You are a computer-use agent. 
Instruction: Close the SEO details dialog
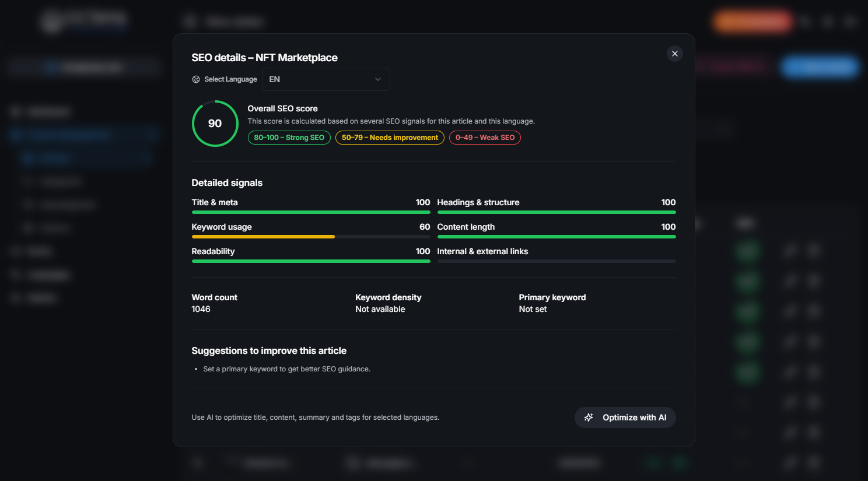click(674, 54)
